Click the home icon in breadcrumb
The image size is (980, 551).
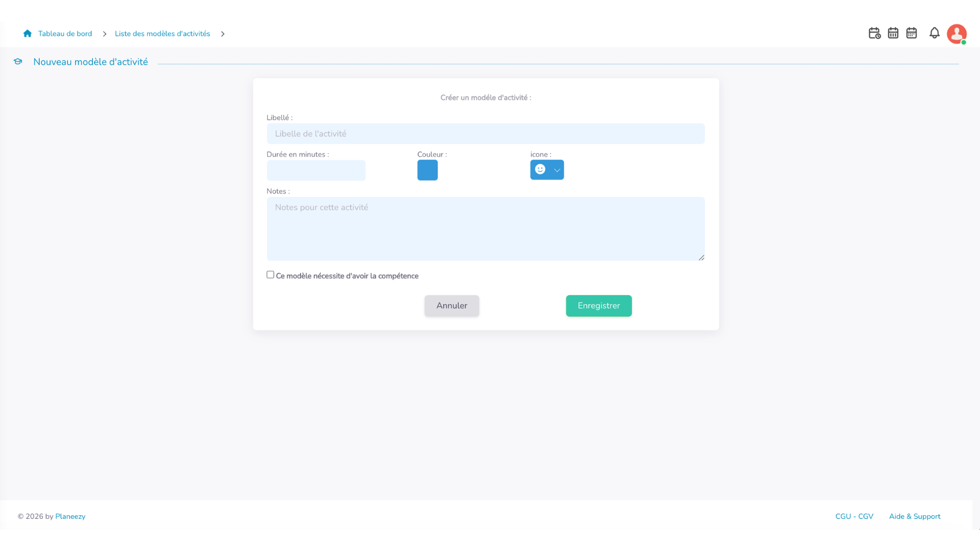pyautogui.click(x=28, y=34)
